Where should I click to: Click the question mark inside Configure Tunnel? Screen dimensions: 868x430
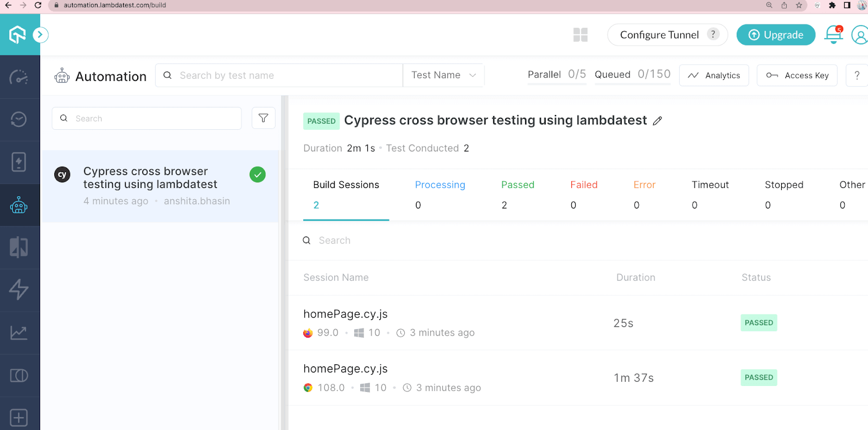click(x=713, y=34)
